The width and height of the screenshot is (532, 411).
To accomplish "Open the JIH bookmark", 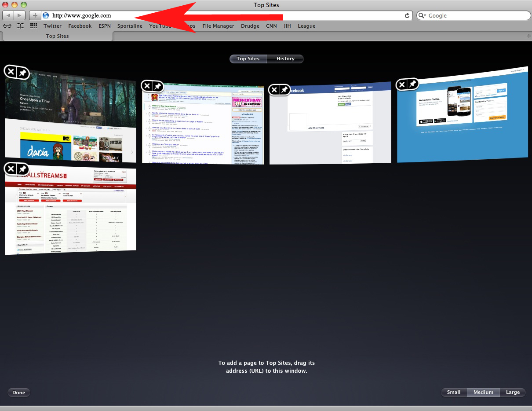I will (288, 26).
